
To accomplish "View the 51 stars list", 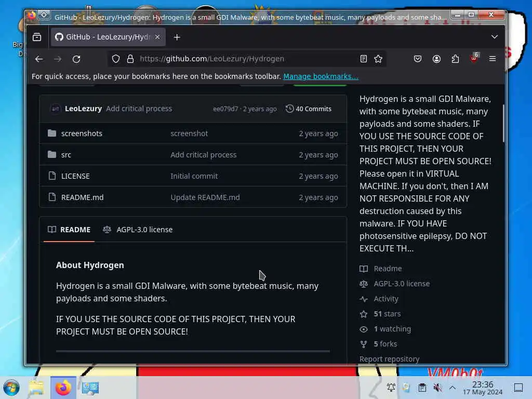I will click(x=387, y=314).
